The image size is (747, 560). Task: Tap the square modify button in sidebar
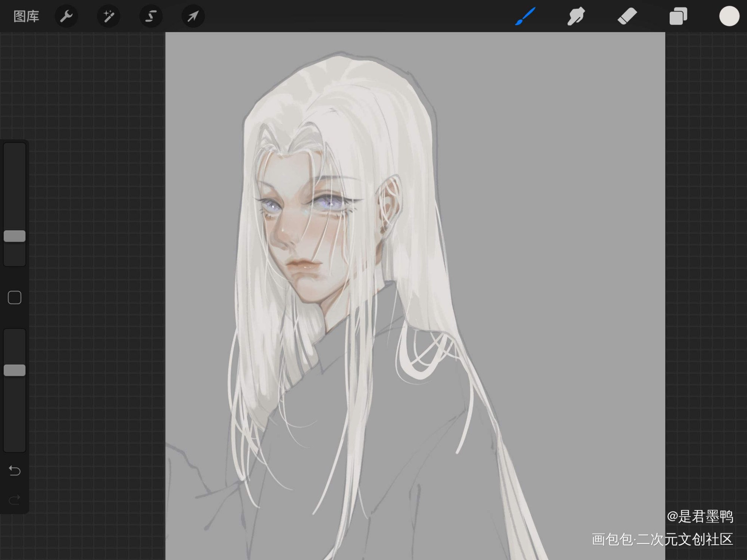15,298
